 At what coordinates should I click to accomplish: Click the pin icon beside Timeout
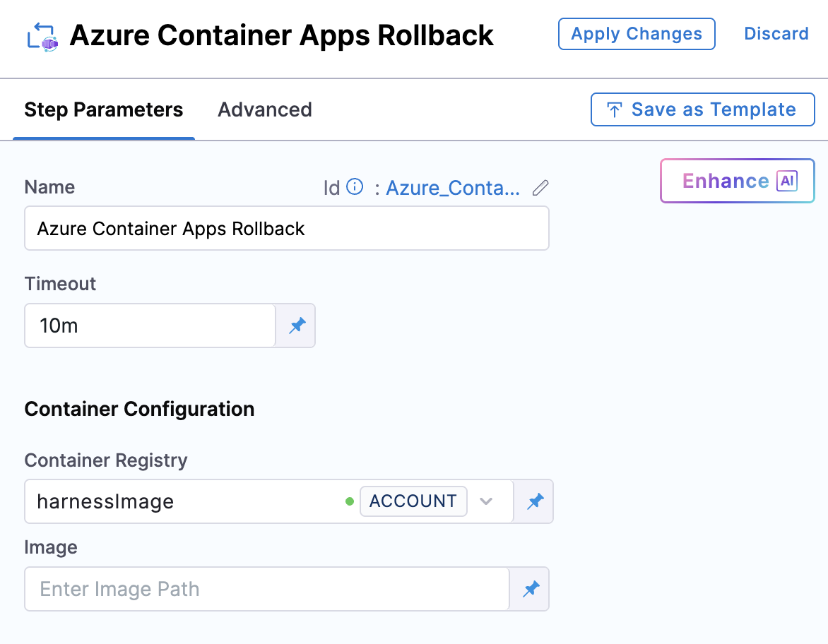point(297,326)
